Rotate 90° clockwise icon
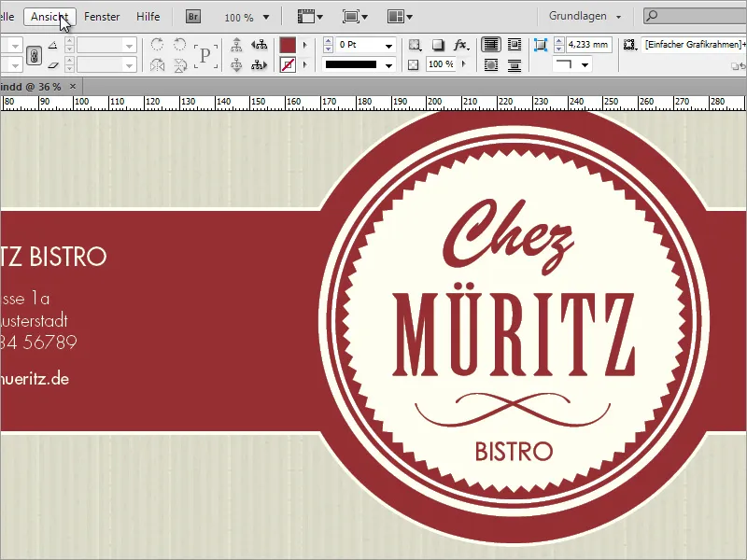Screen dimensions: 747x560 point(157,45)
